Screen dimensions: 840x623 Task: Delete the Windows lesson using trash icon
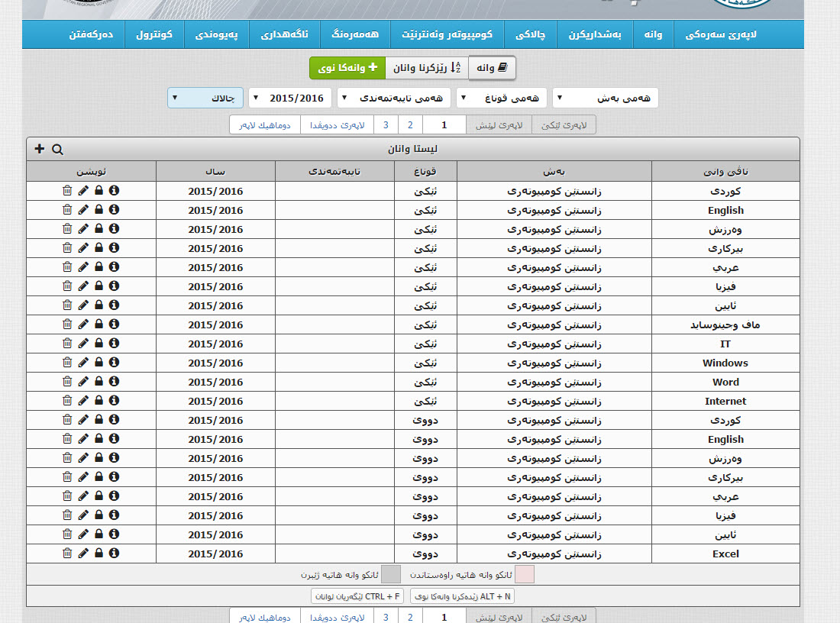(x=67, y=363)
